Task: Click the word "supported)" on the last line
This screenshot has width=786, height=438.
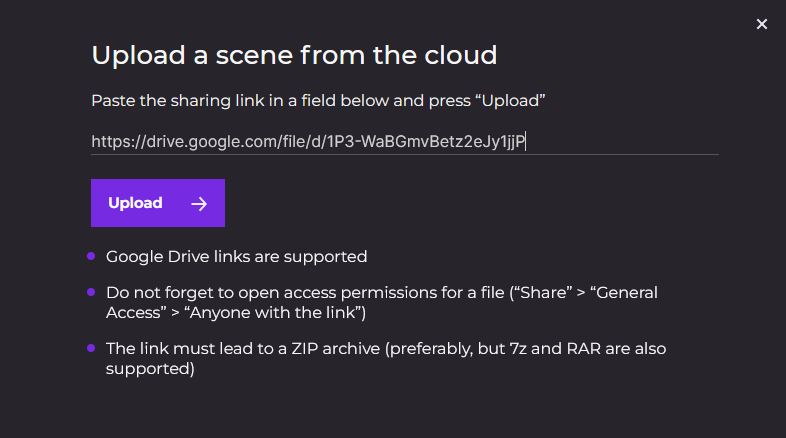Action: click(150, 368)
